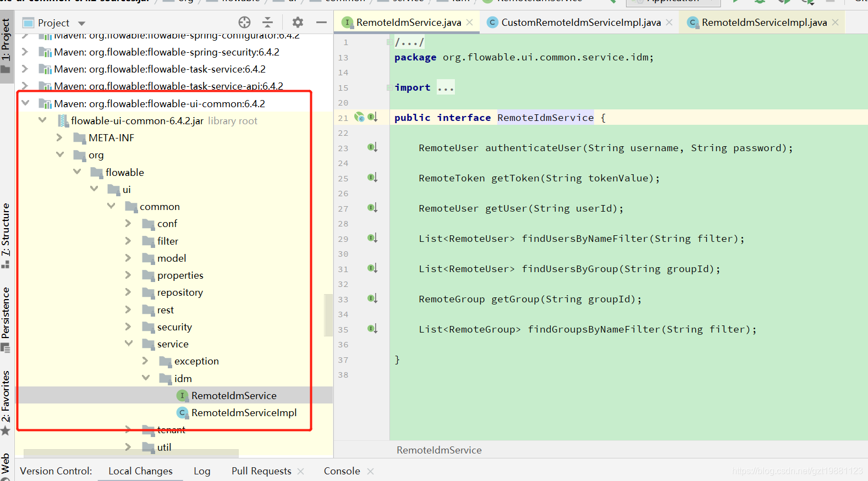Expand the properties folder arrow
This screenshot has width=868, height=481.
[x=128, y=275]
